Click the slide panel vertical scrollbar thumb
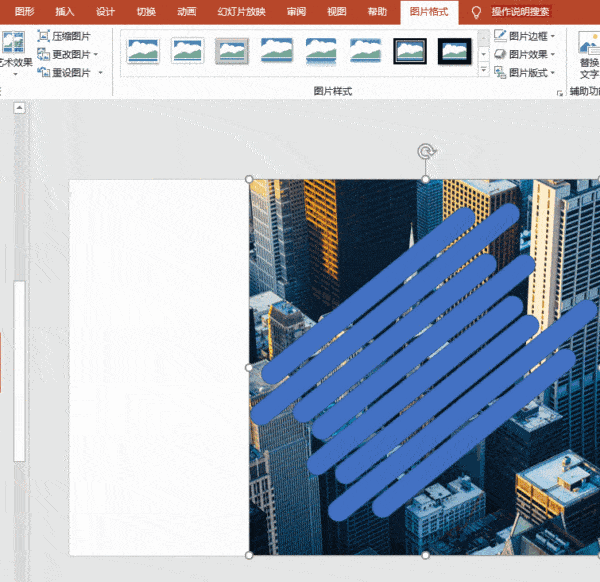This screenshot has height=582, width=600. pos(19,371)
